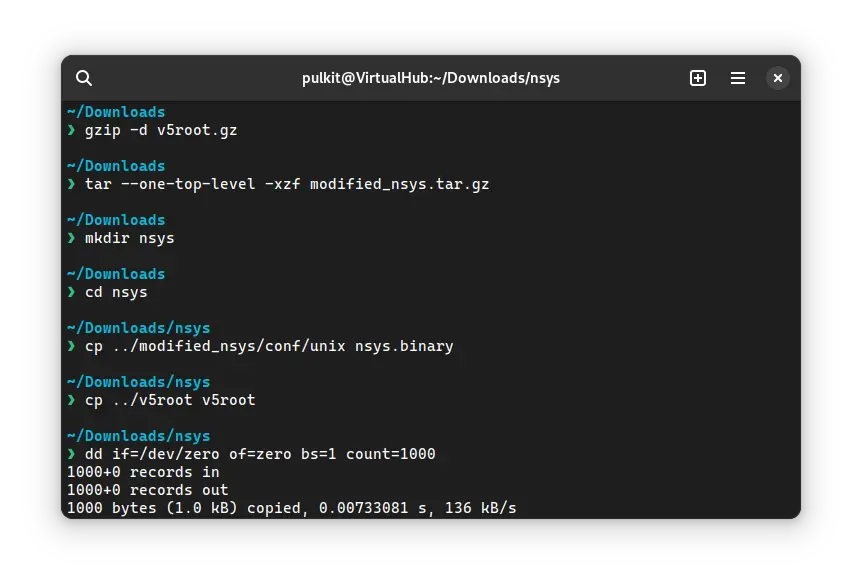Open the terminal search tool

point(84,77)
